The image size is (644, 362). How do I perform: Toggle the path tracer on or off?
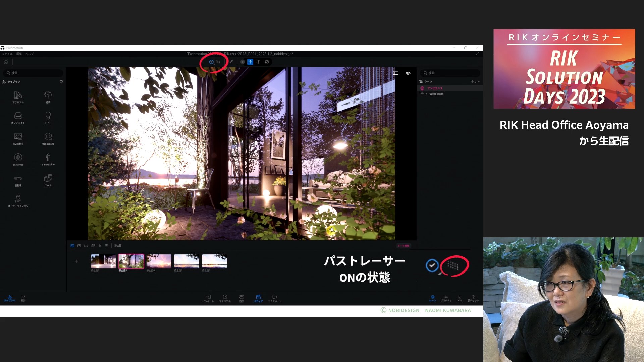click(x=211, y=62)
